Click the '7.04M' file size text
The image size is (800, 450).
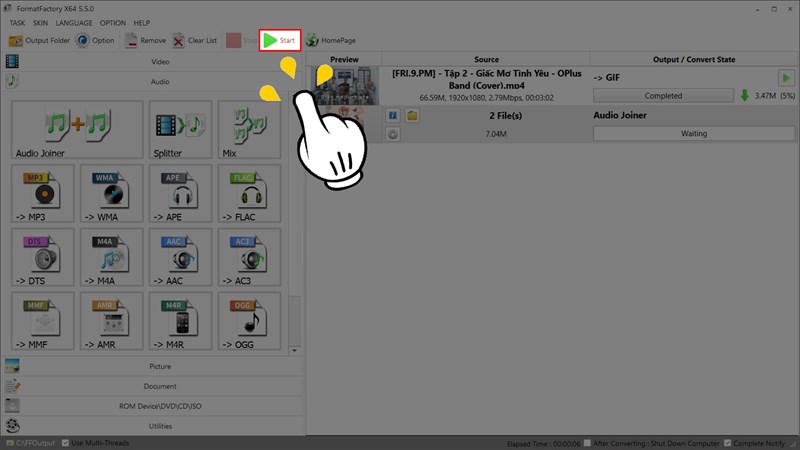(x=496, y=134)
